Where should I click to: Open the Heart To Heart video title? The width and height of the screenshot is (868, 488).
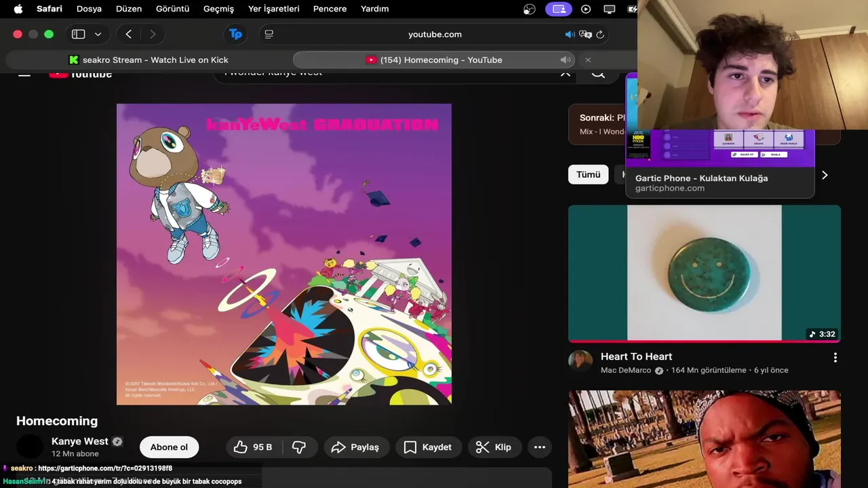point(636,357)
